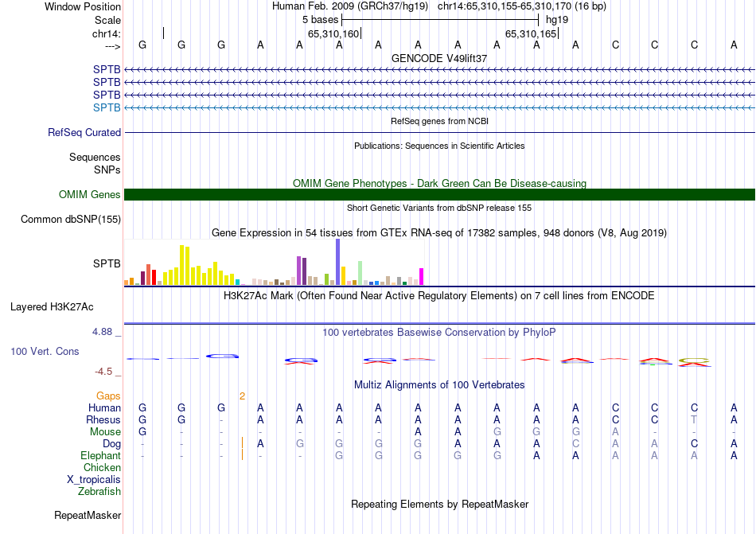Viewport: 756px width, 534px height.
Task: Click the -4.5 PhyloP lower scale value
Action: click(x=103, y=372)
